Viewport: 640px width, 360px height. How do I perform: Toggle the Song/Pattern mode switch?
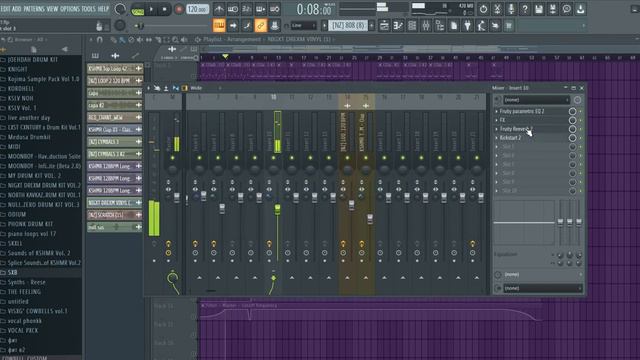click(138, 9)
